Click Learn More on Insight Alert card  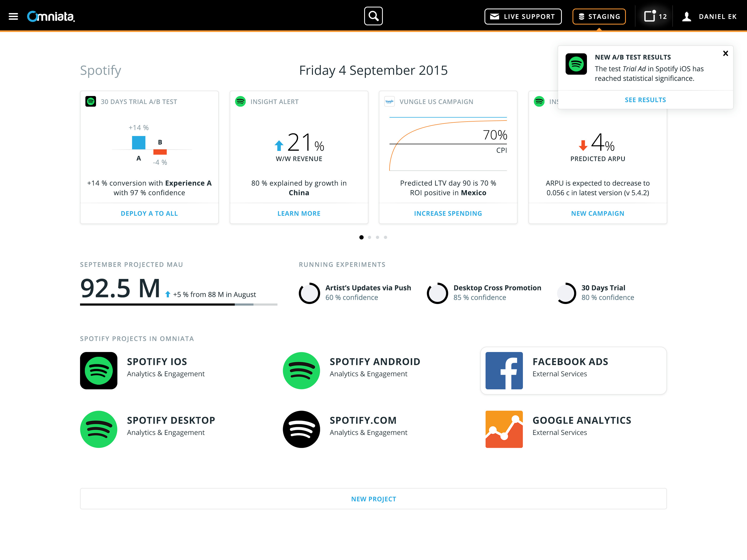299,213
